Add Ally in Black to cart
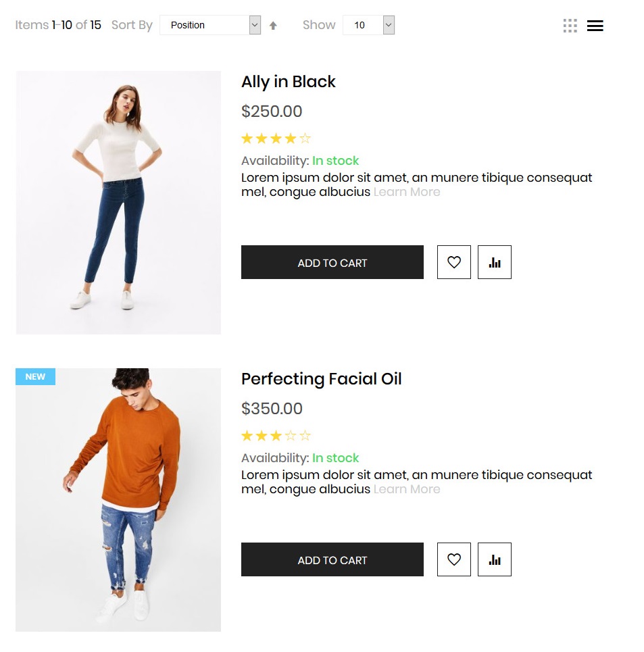The image size is (644, 652). coord(332,262)
